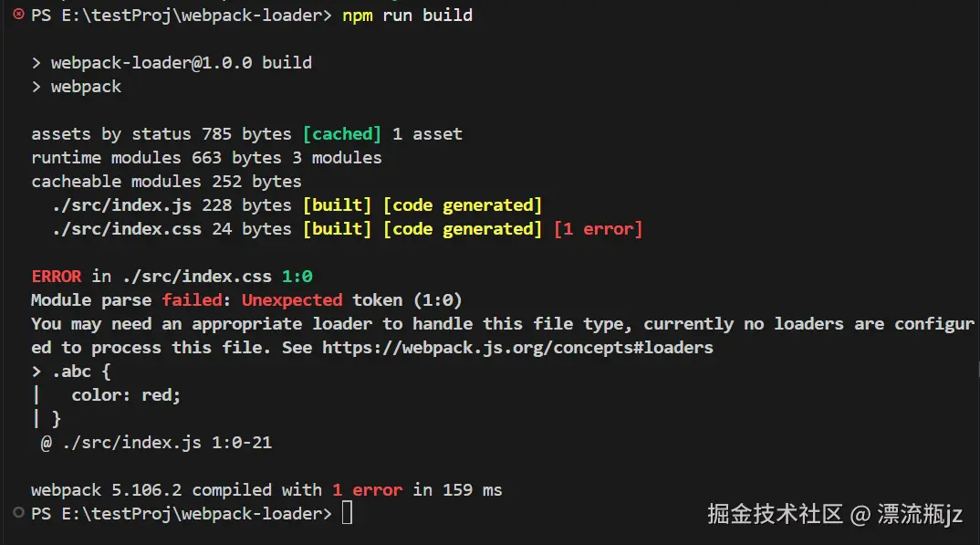Viewport: 980px width, 545px height.
Task: Click the red 1 error in compiled summary
Action: point(368,490)
